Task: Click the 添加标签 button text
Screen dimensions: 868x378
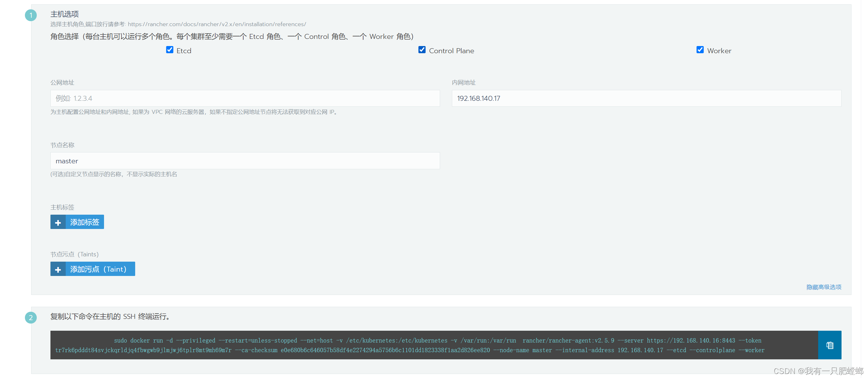Action: coord(85,222)
